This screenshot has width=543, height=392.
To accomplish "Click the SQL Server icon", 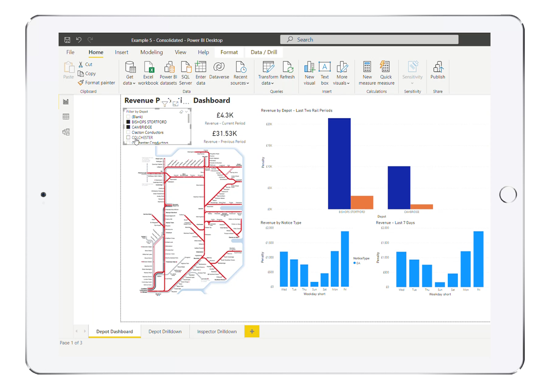I will 185,68.
